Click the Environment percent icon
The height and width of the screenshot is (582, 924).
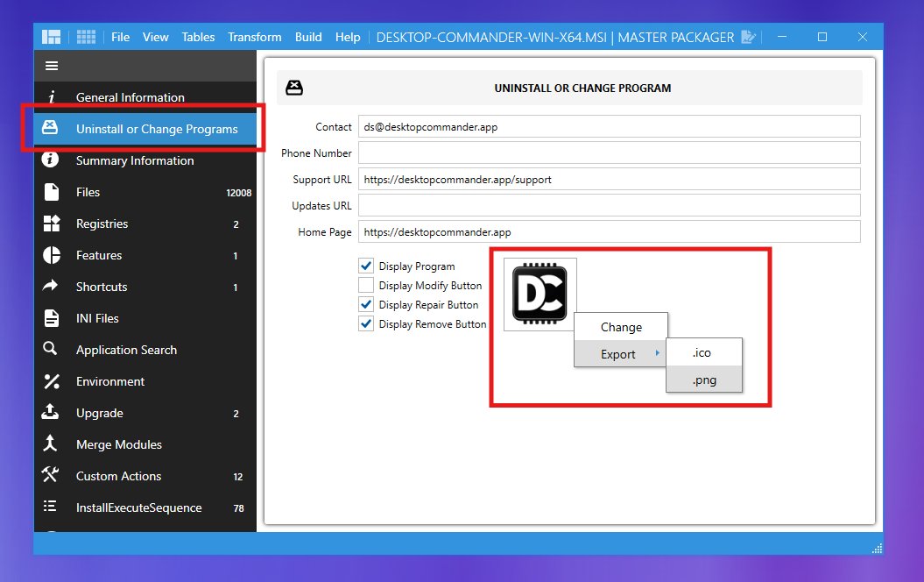(x=52, y=381)
